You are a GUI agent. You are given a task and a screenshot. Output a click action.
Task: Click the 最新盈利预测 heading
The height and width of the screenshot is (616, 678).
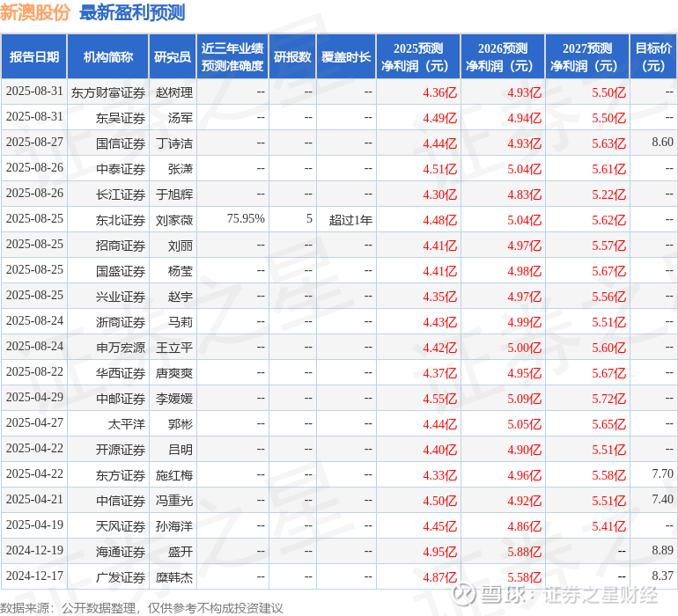click(132, 12)
